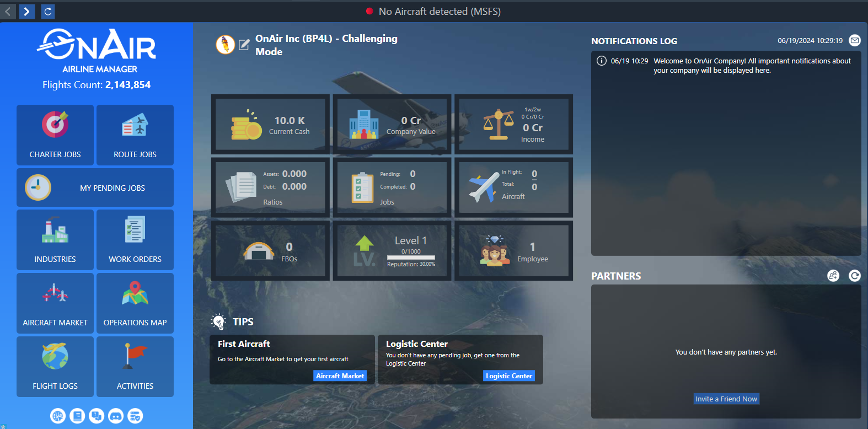This screenshot has width=868, height=429.
Task: Open the Discord icon in sidebar footer
Action: pos(116,416)
